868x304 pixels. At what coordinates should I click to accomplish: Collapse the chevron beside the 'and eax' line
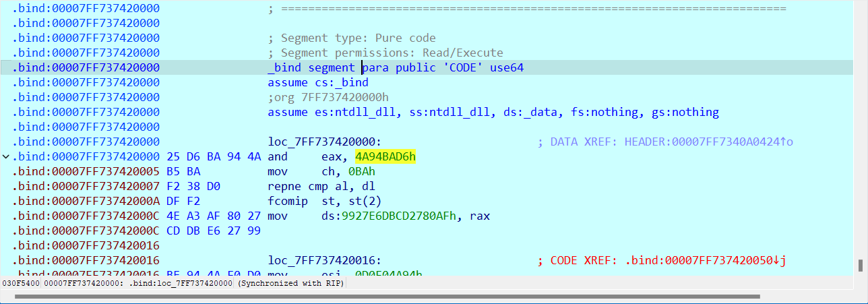6,157
